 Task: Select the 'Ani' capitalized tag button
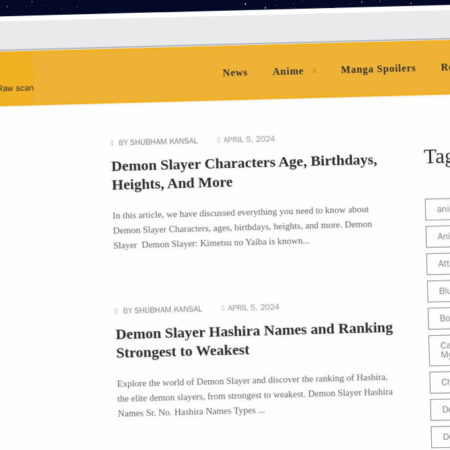[x=438, y=237]
